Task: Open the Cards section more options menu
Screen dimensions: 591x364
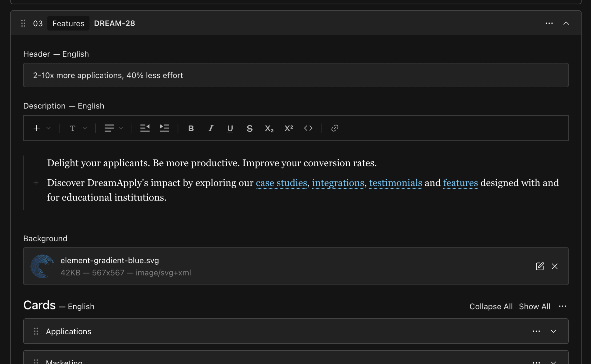Action: [562, 307]
